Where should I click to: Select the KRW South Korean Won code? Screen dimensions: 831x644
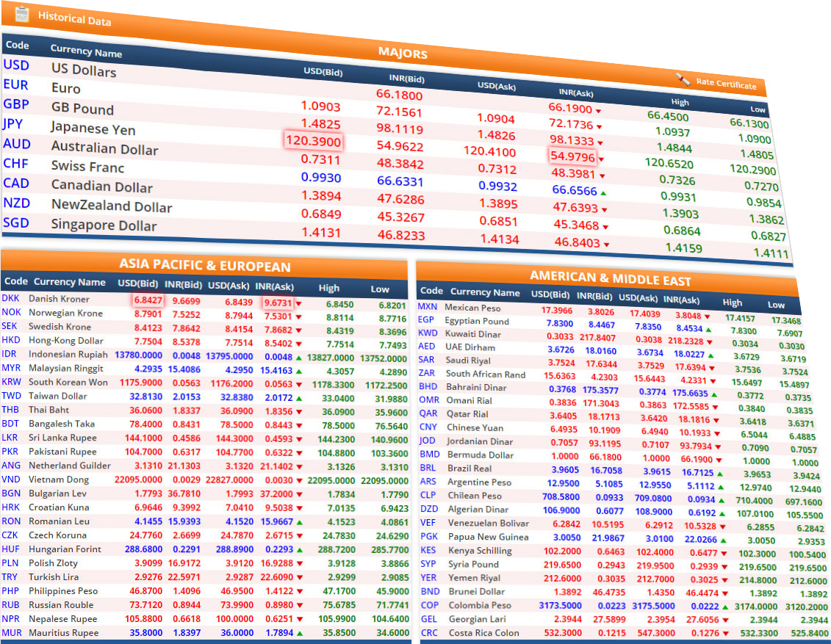12,382
